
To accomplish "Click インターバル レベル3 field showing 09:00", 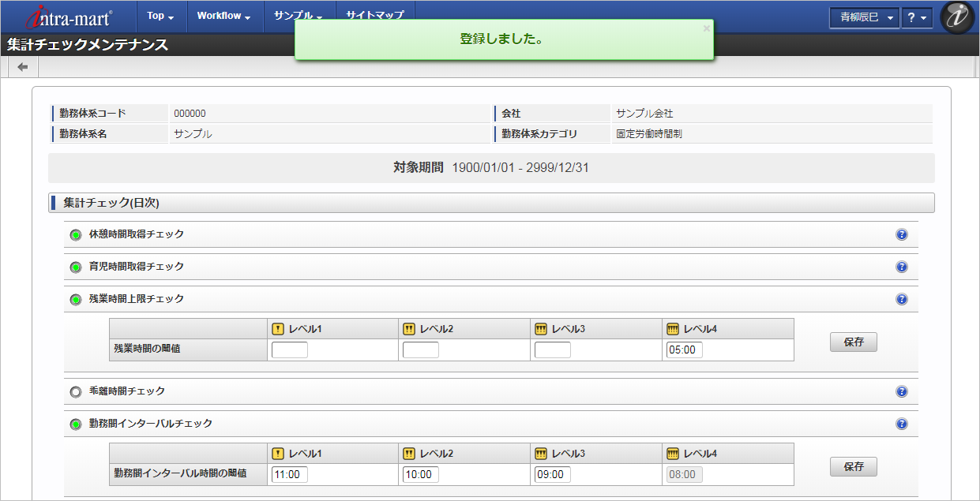I will coord(553,474).
